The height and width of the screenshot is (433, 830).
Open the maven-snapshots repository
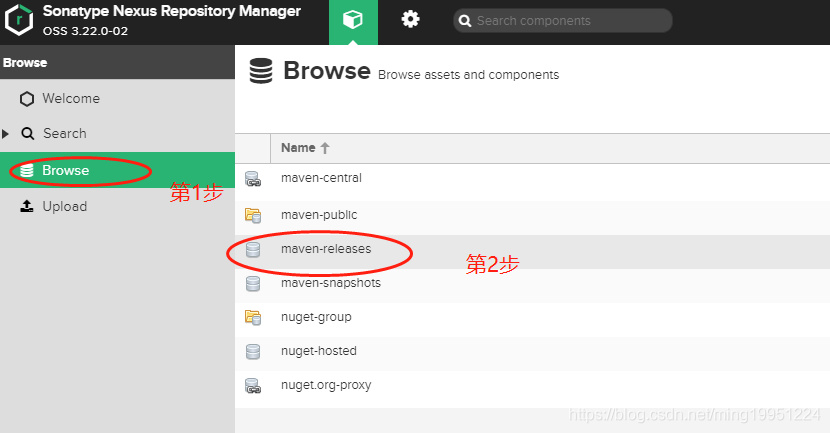331,283
